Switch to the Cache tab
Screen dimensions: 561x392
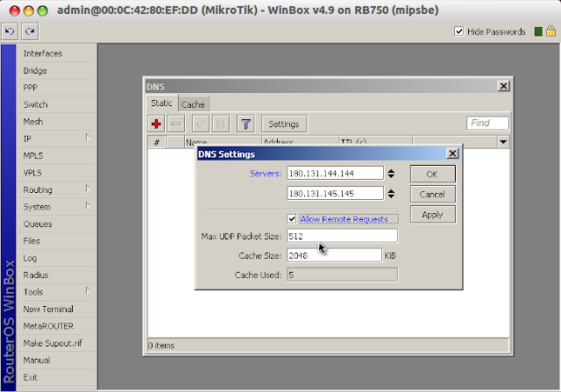point(193,104)
